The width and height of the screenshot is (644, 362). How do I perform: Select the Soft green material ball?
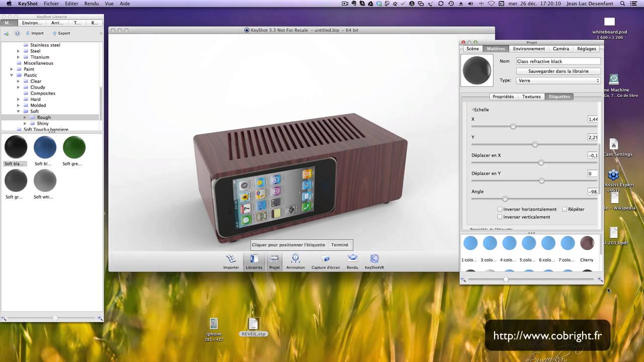pyautogui.click(x=74, y=147)
